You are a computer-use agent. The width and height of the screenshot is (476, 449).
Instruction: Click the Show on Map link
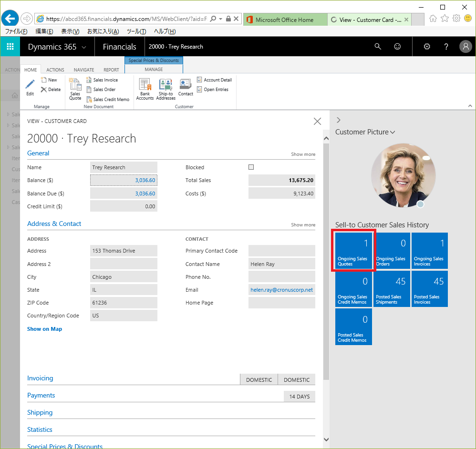coord(44,329)
